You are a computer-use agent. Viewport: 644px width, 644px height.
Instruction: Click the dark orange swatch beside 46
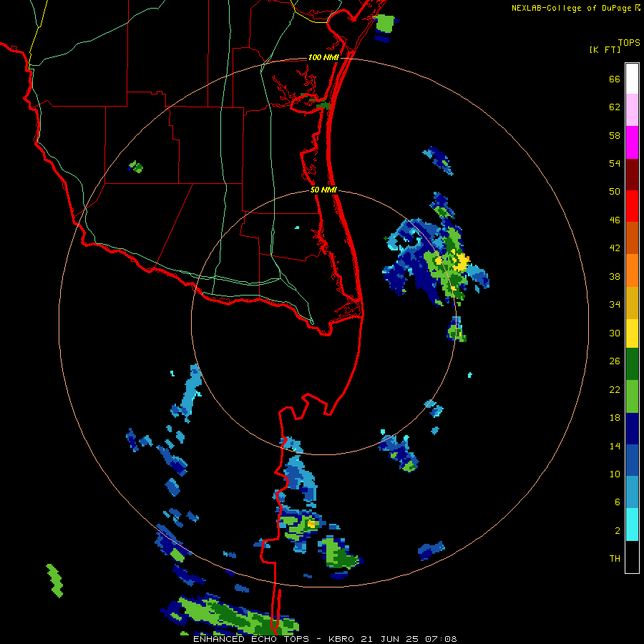[x=632, y=238]
